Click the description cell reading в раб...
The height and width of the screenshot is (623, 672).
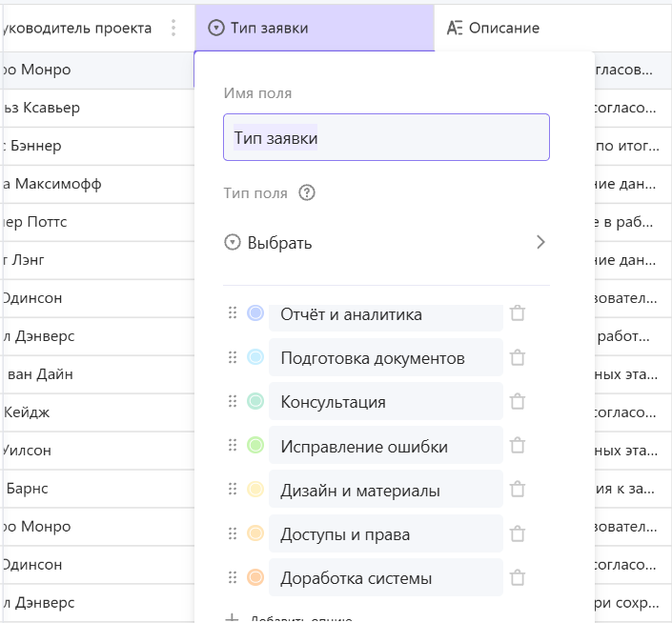pyautogui.click(x=634, y=222)
